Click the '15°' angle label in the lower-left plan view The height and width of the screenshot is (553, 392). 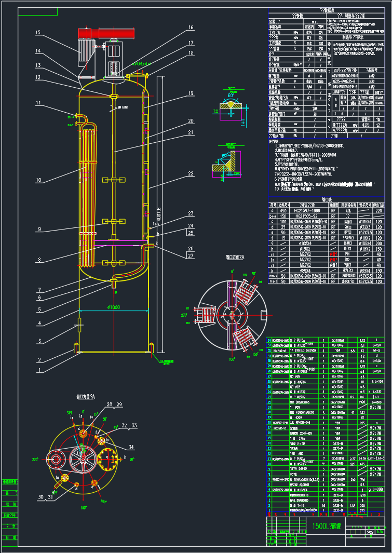coord(96,415)
